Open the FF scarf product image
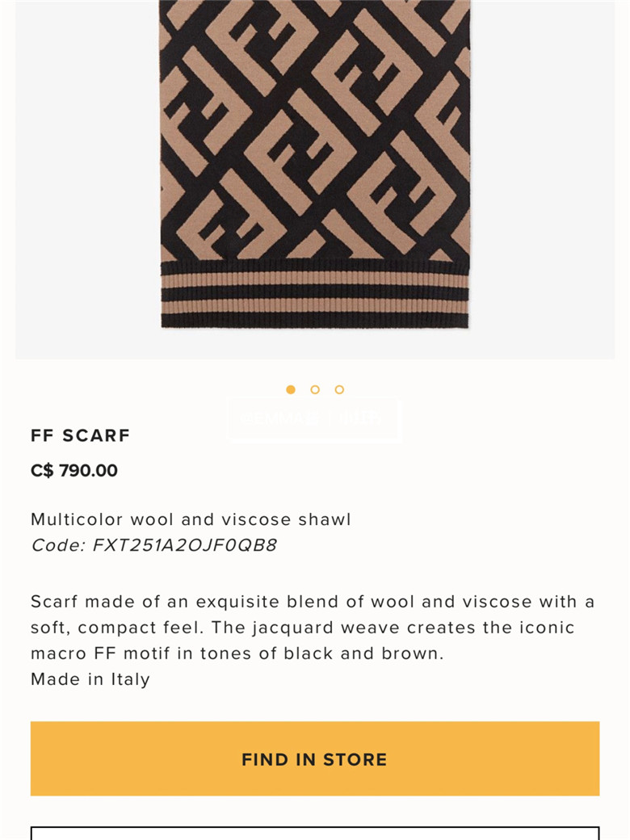630x840 pixels. tap(315, 163)
